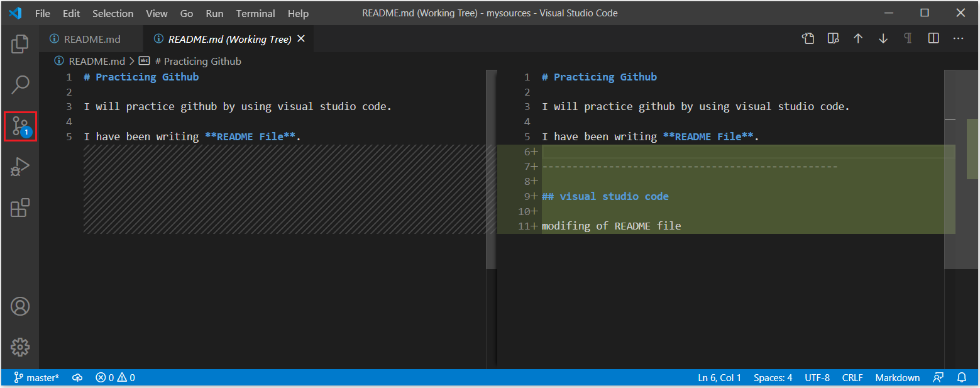The width and height of the screenshot is (980, 388).
Task: Open More Actions ellipsis menu
Action: coord(958,39)
